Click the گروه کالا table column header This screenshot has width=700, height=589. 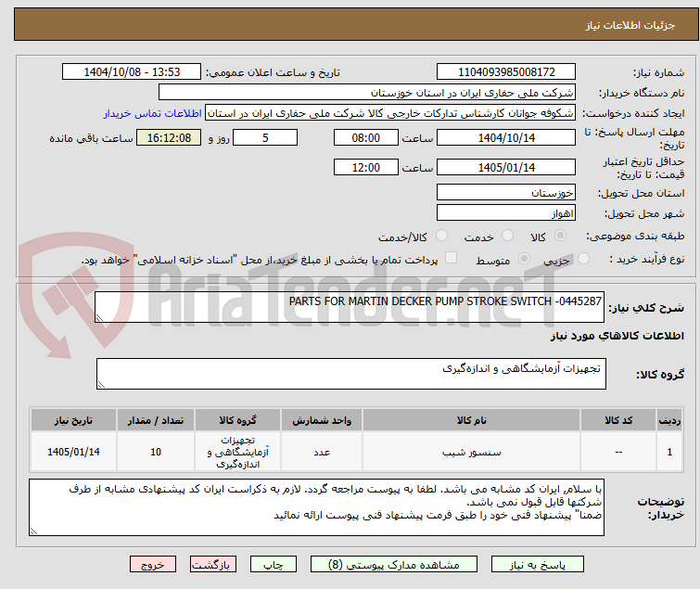pos(237,420)
